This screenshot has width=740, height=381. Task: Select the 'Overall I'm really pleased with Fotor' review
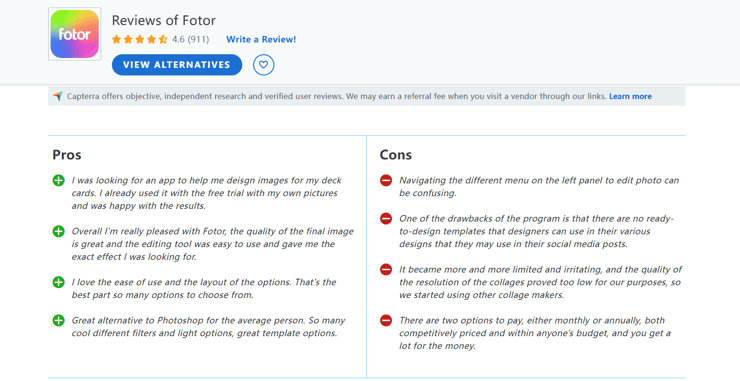pos(212,244)
